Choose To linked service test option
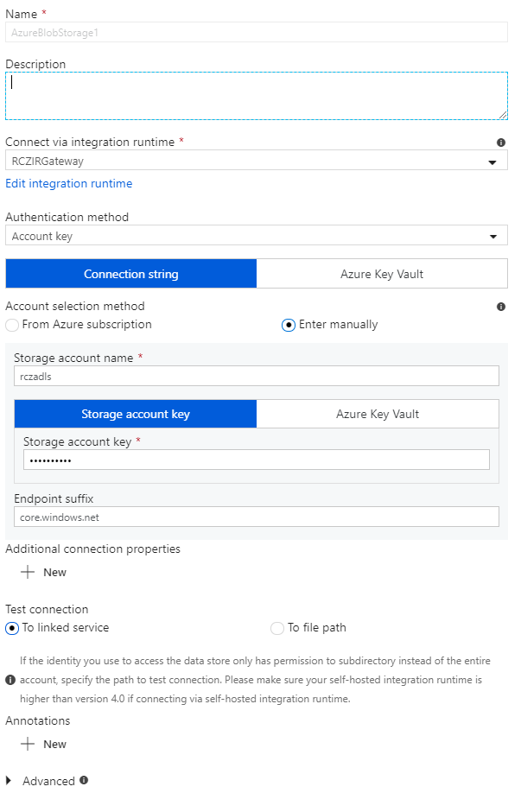This screenshot has height=812, width=521. 12,628
